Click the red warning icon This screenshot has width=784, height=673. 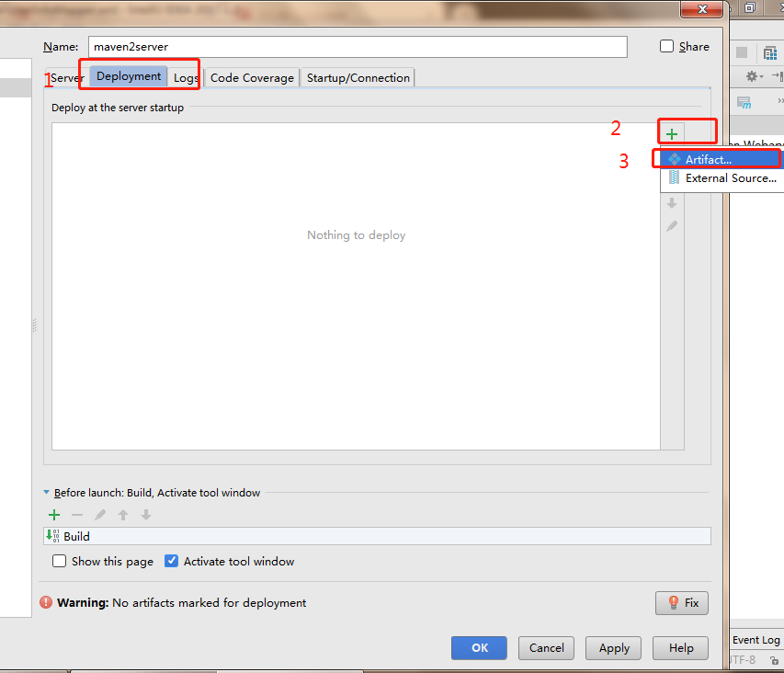pos(46,602)
